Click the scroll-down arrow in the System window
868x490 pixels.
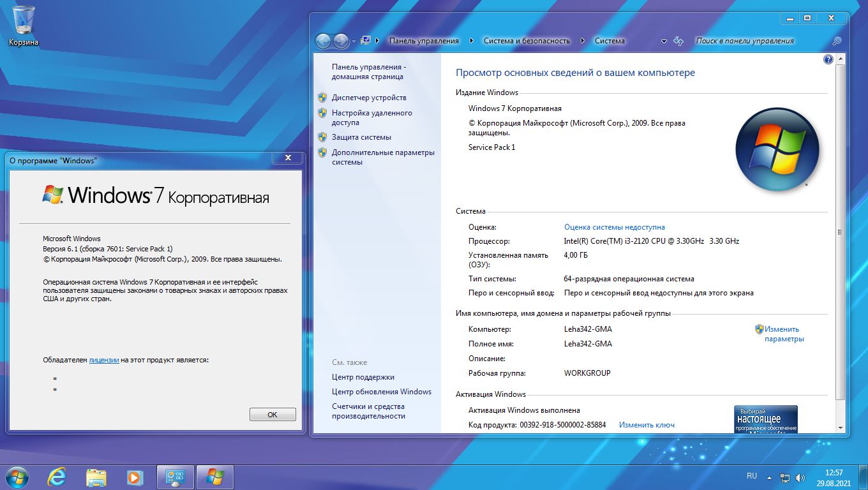click(841, 427)
